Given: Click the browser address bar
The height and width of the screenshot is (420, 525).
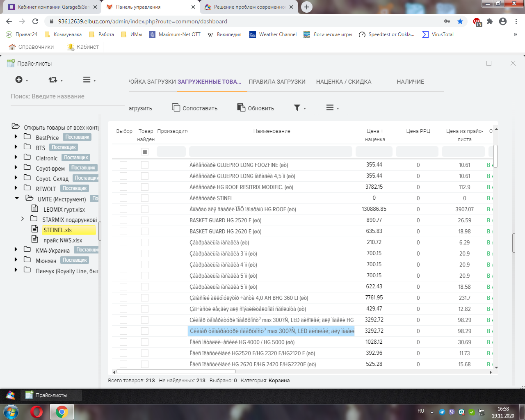Looking at the screenshot, I should 246,21.
